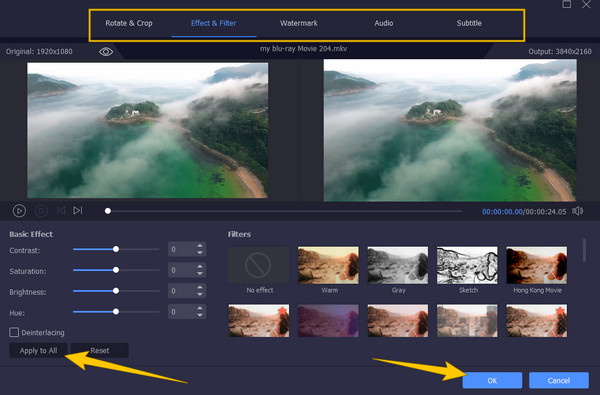
Task: Go to previous frame
Action: point(61,211)
